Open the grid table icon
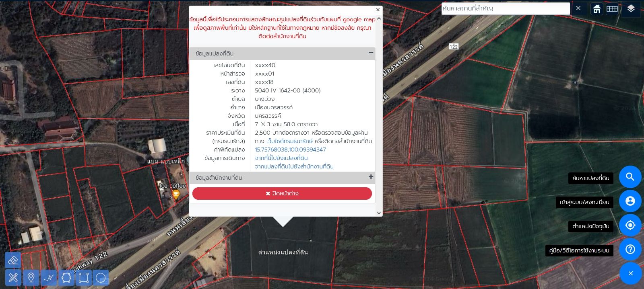 point(612,9)
